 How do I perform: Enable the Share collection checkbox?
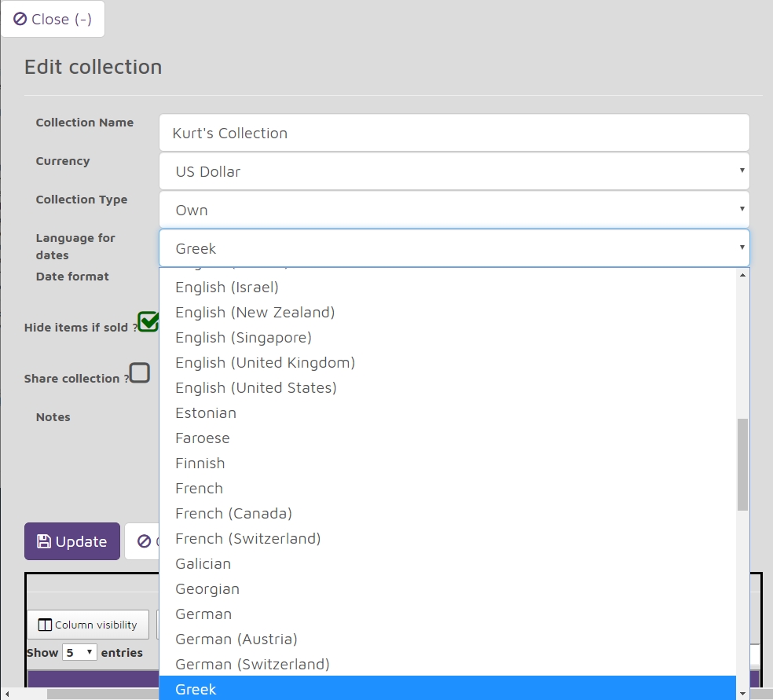tap(140, 372)
